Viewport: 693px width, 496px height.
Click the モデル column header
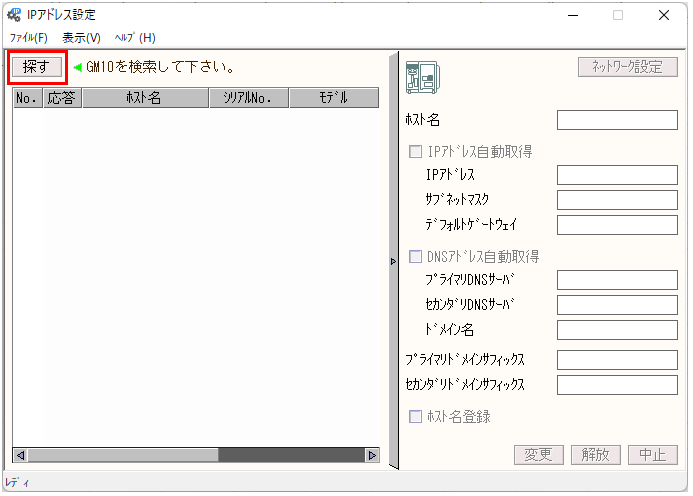334,98
